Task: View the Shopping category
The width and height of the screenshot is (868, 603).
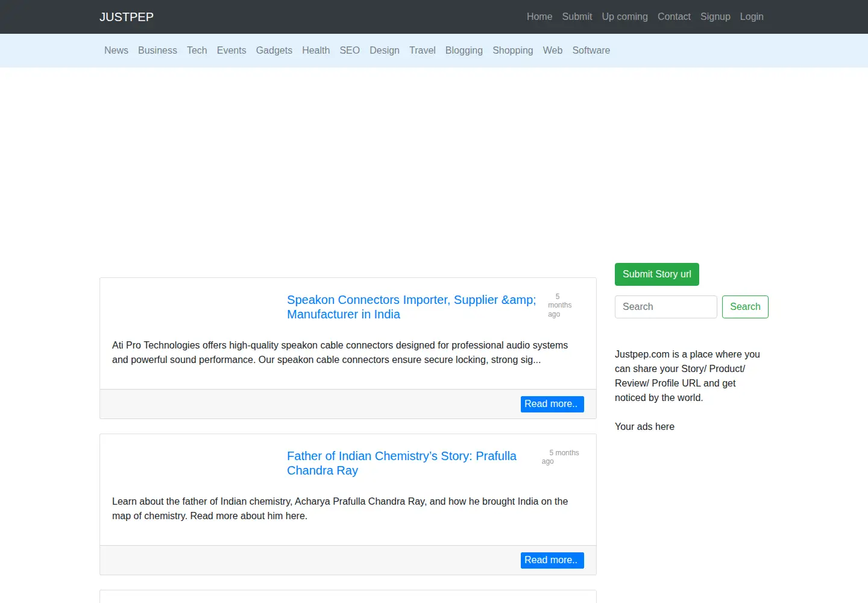Action: (x=513, y=51)
